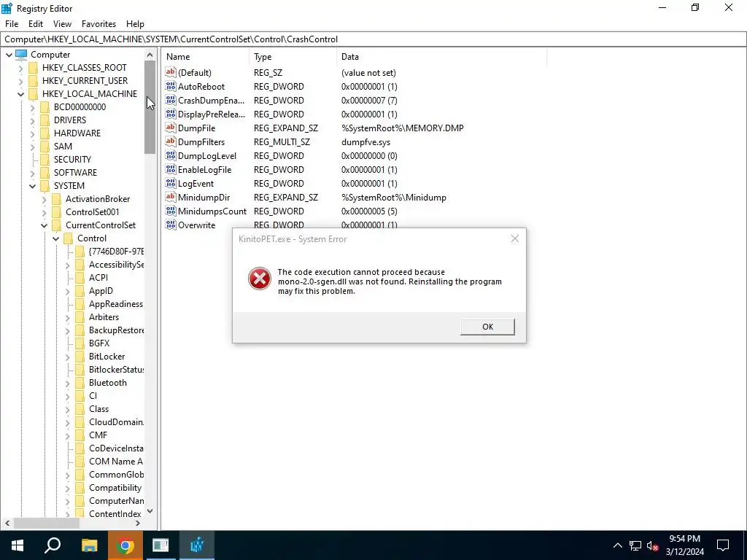Click tree pane scroll down arrow
The height and width of the screenshot is (560, 747).
(x=150, y=511)
